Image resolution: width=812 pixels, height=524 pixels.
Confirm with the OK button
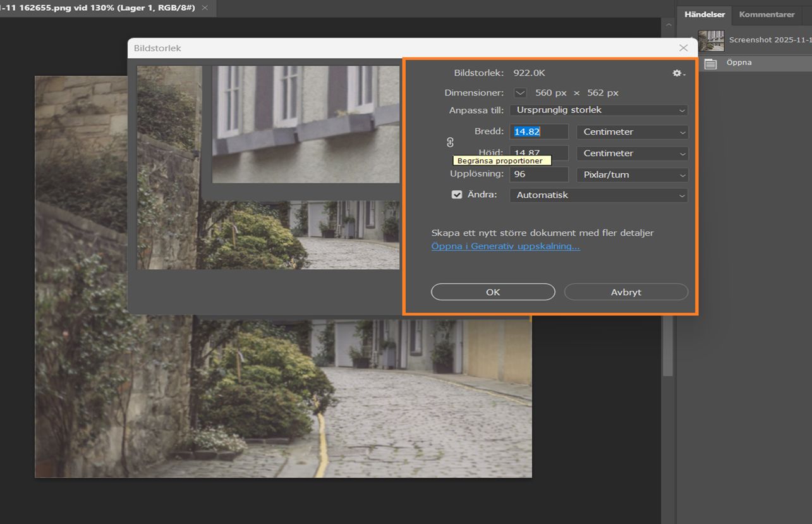[493, 292]
